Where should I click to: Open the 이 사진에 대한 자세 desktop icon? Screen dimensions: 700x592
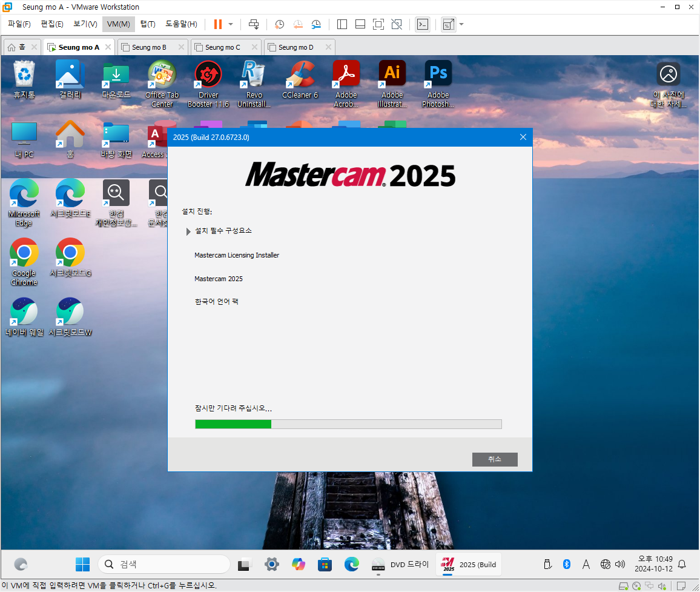tap(668, 85)
